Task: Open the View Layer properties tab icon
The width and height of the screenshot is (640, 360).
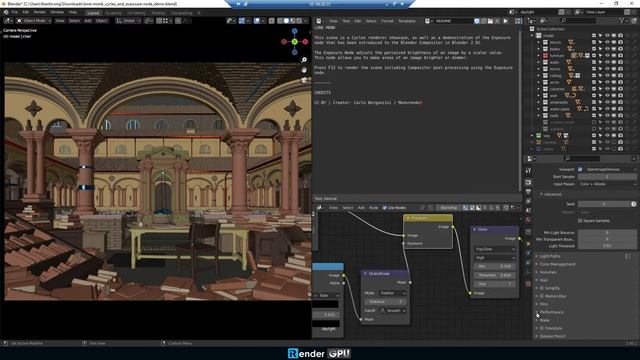Action: point(528,201)
